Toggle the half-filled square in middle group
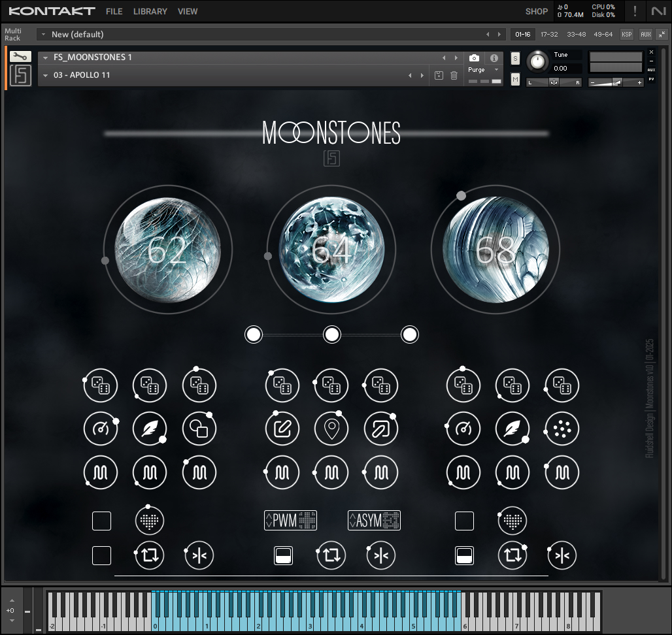 click(x=283, y=555)
